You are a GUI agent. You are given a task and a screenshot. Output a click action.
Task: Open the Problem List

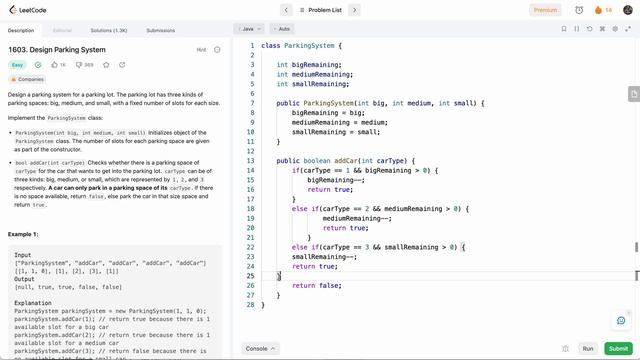click(320, 10)
